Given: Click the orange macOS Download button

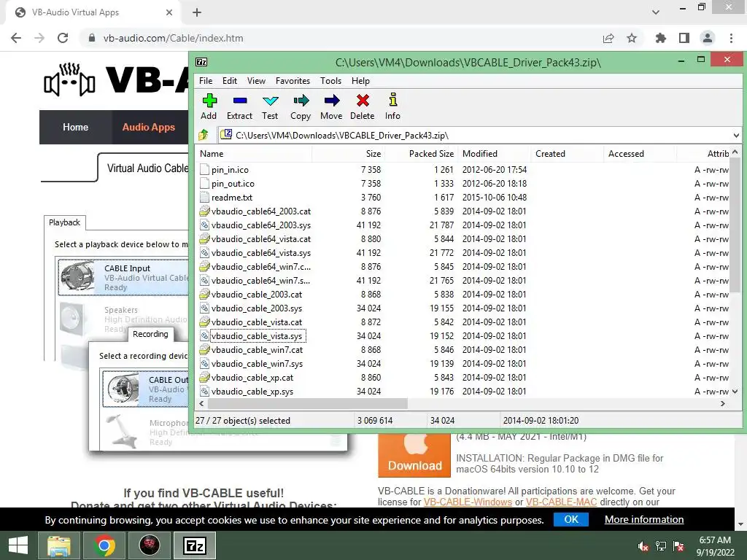Looking at the screenshot, I should (x=414, y=456).
